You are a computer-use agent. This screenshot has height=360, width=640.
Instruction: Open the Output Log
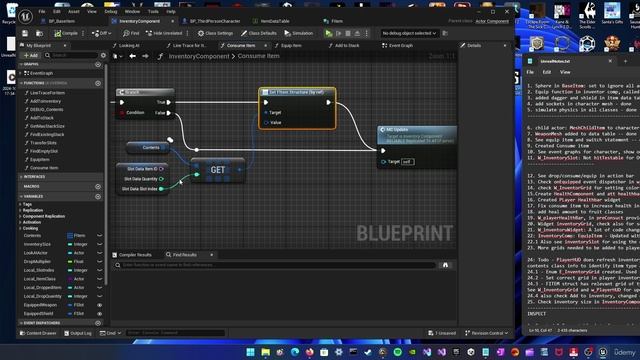click(78, 333)
